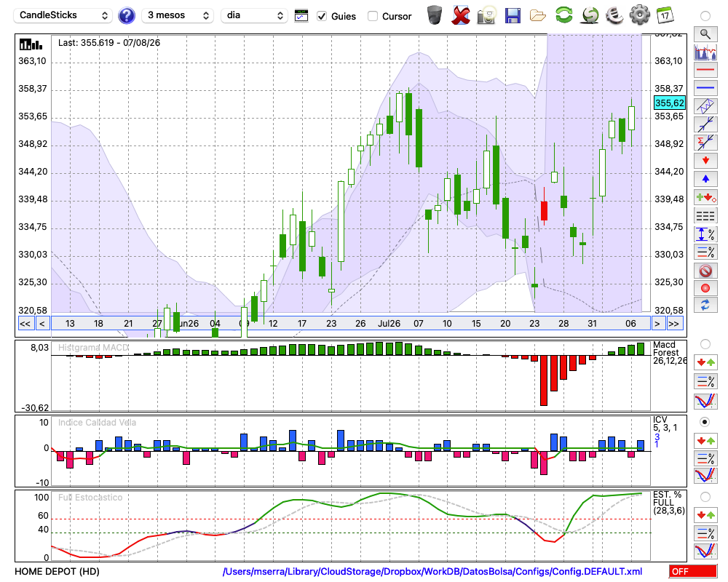Click the blue help question mark icon
728x582 pixels.
[126, 16]
